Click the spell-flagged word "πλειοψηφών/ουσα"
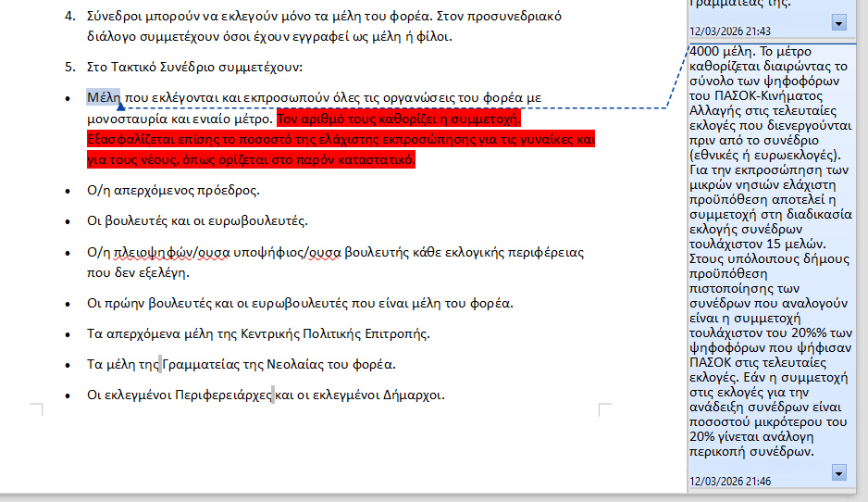The height and width of the screenshot is (502, 868). 175,253
